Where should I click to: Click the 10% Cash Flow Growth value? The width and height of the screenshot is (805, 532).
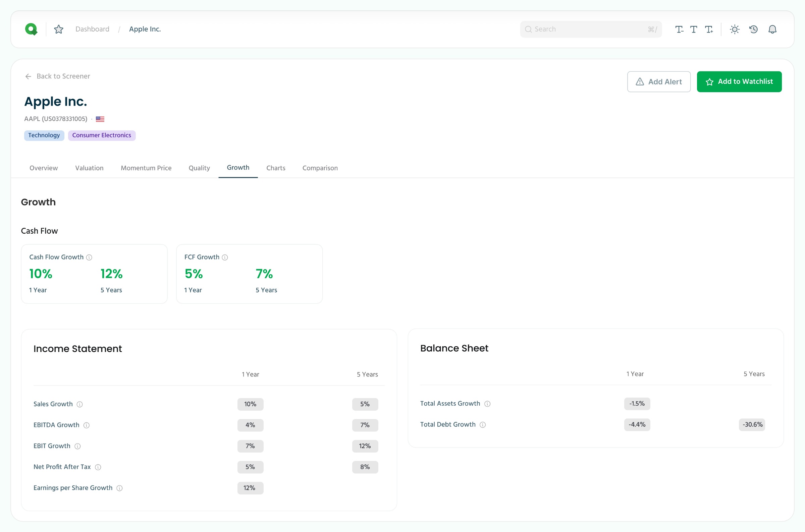41,274
